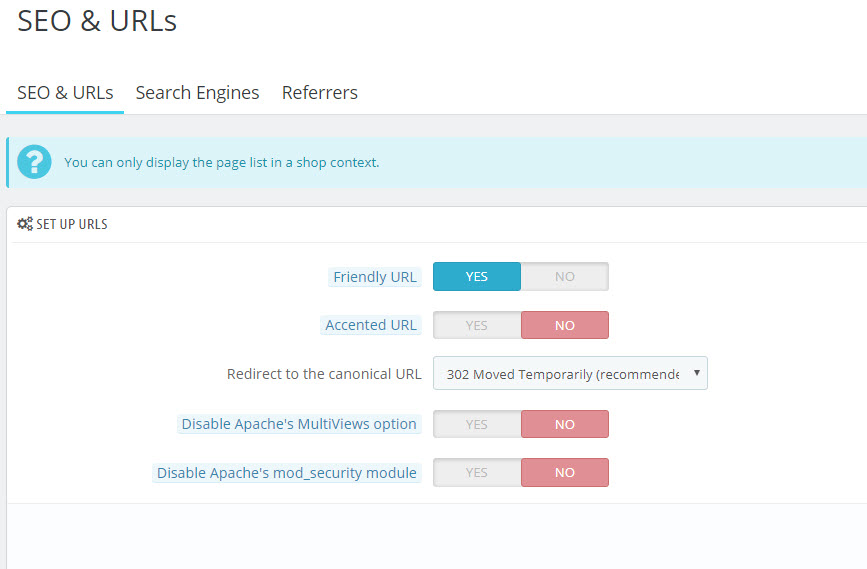Click the Disable Apache's mod_security module label
Screen dimensions: 867x569
(286, 473)
